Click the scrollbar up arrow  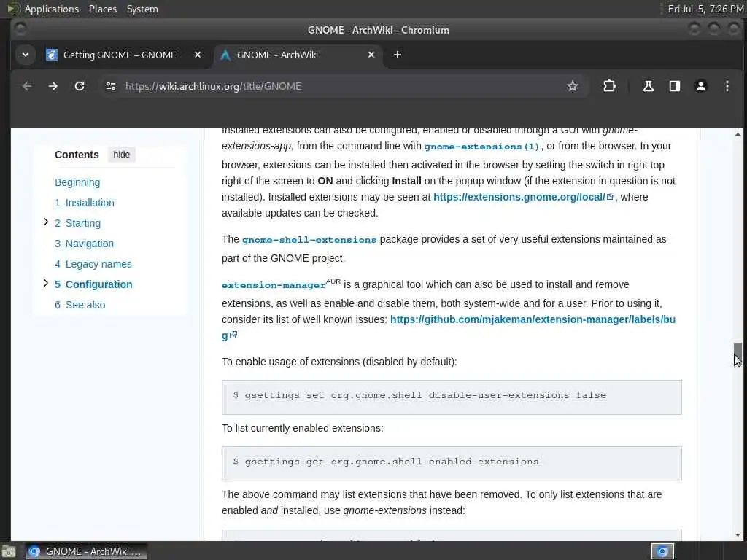[x=738, y=134]
